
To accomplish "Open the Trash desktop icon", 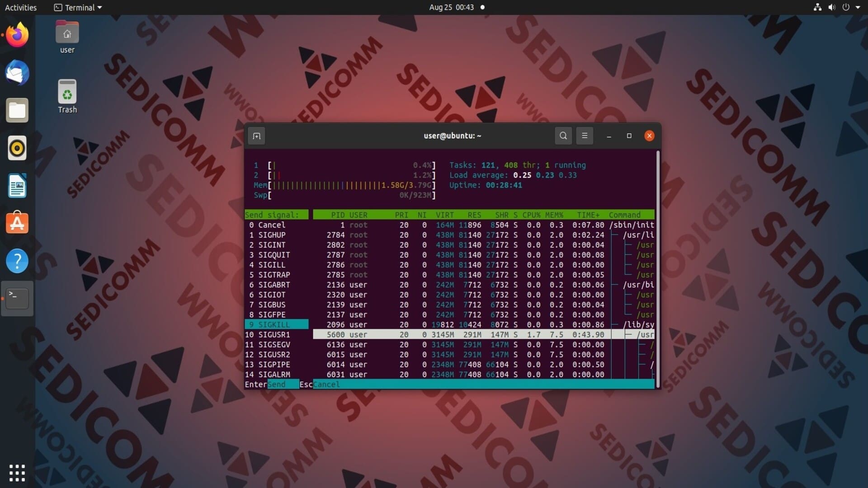I will [x=67, y=96].
